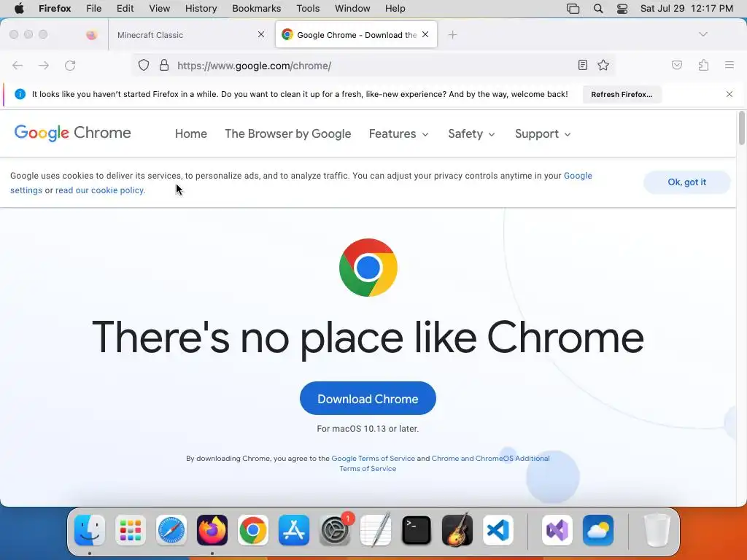Open the Weather app in the Dock
Screen dimensions: 747x560
pos(598,530)
